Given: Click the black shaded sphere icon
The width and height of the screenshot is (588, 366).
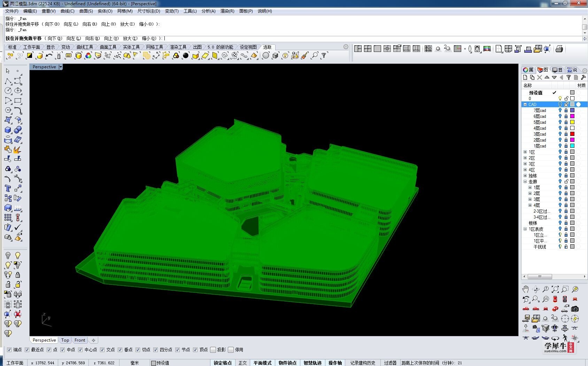Looking at the screenshot, I should coord(186,55).
